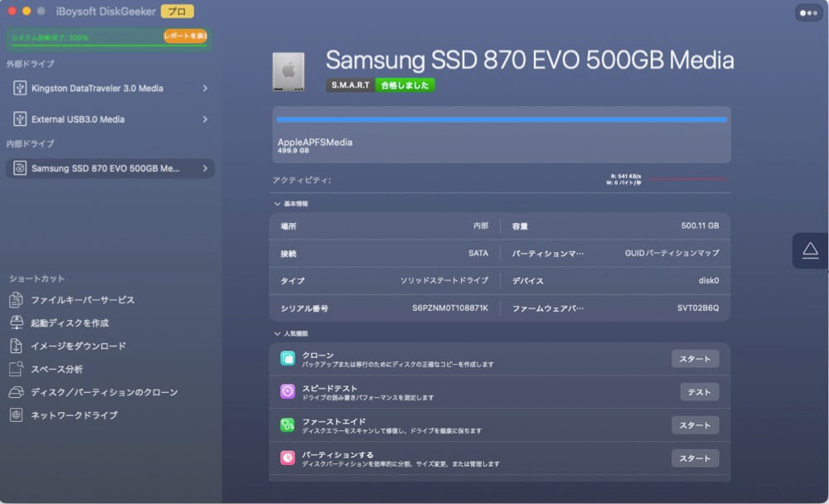Click the green ファーストエイド feature icon
Viewport: 829px width, 504px height.
pyautogui.click(x=288, y=424)
